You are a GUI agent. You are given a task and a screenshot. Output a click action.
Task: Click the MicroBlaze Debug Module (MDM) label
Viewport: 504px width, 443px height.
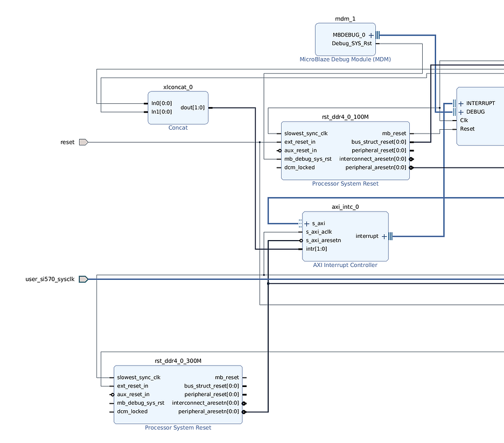pos(345,59)
